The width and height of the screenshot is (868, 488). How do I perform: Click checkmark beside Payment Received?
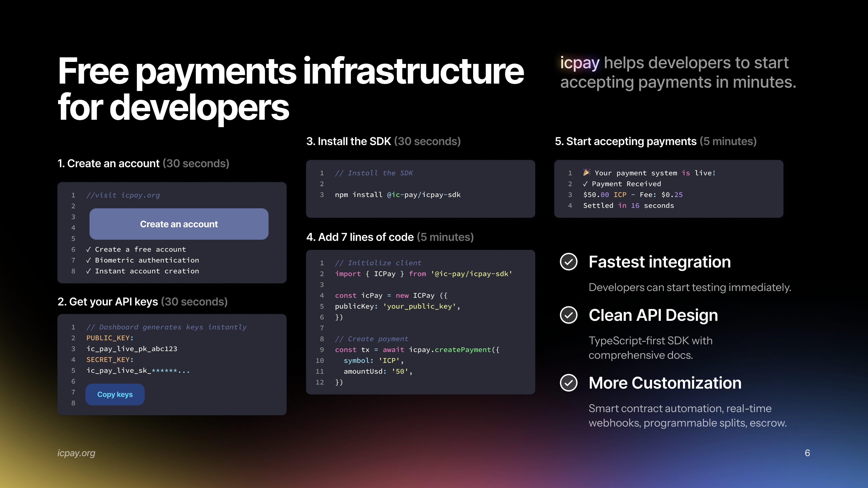[x=585, y=184]
